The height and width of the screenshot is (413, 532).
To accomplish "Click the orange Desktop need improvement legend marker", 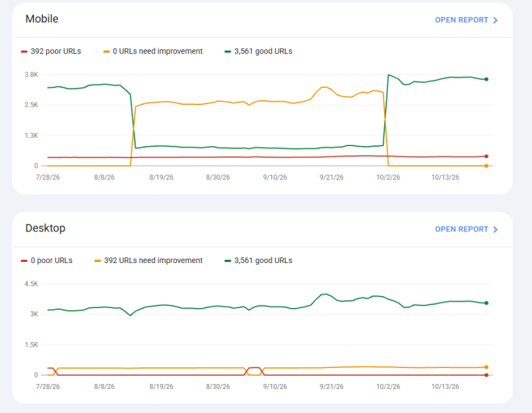I will (x=98, y=261).
